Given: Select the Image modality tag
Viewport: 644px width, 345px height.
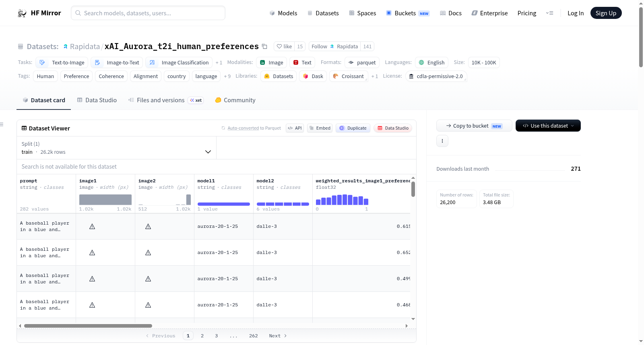Looking at the screenshot, I should click(271, 62).
